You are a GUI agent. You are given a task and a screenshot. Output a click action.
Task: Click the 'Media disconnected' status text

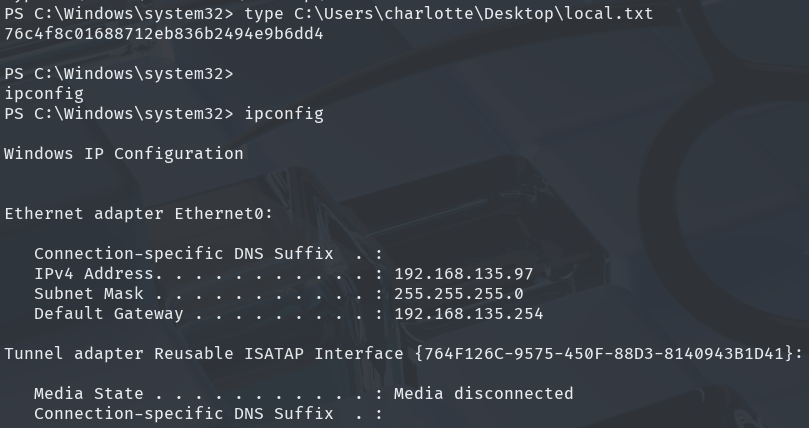pos(484,394)
